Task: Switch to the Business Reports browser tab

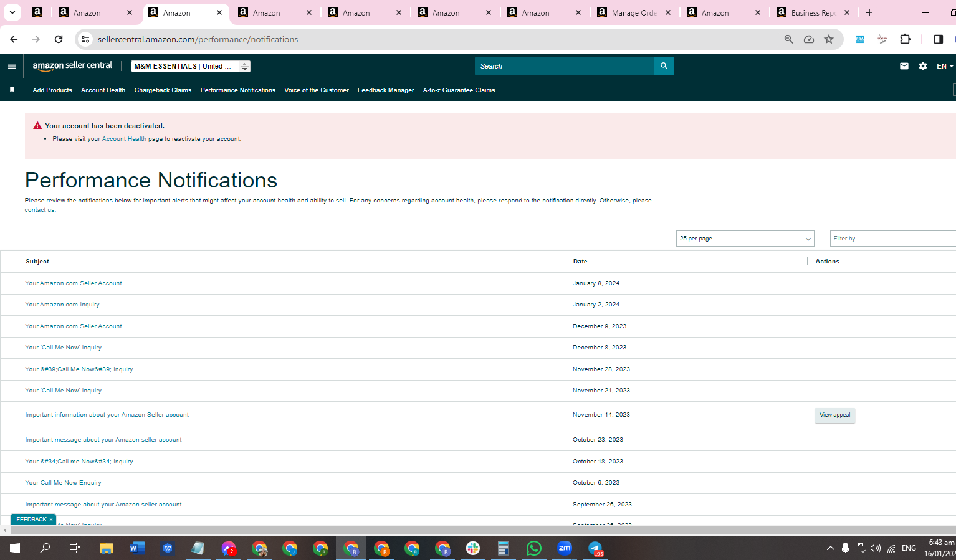Action: 813,12
